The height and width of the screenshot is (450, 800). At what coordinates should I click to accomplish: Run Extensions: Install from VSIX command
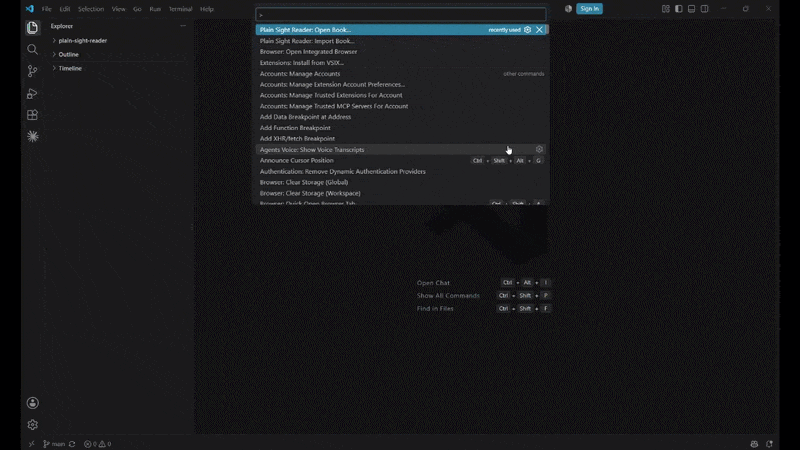tap(402, 63)
